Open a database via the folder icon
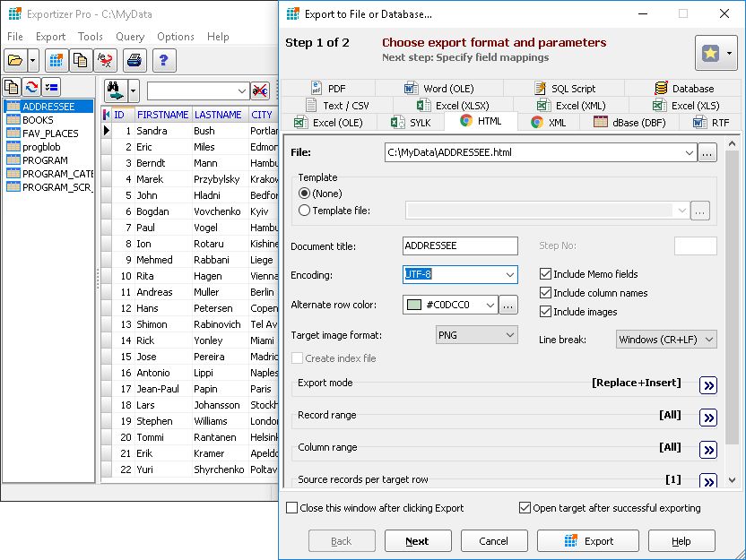The height and width of the screenshot is (560, 746). (x=16, y=61)
